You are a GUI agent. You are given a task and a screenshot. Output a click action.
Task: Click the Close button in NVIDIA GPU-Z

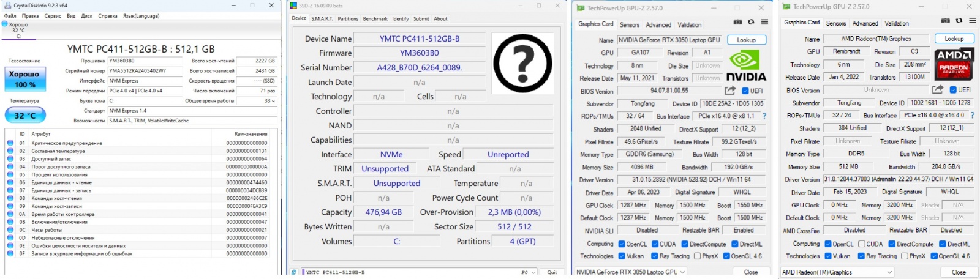(751, 272)
